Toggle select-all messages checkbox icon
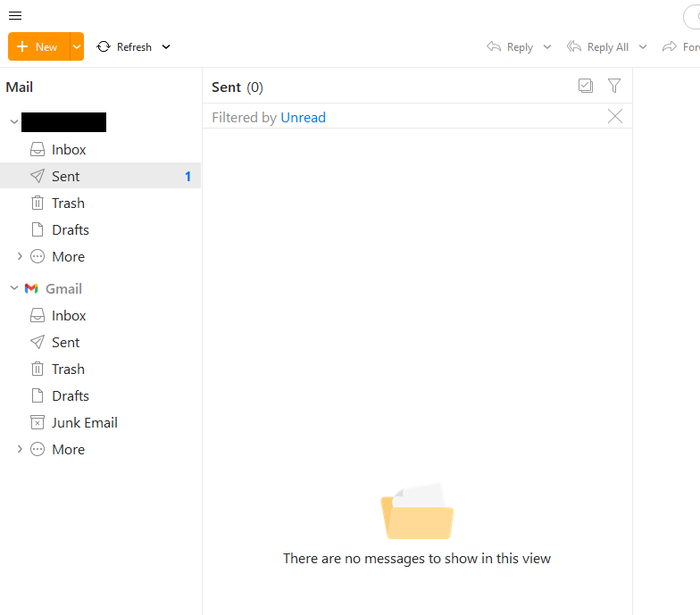The image size is (700, 615). [586, 86]
